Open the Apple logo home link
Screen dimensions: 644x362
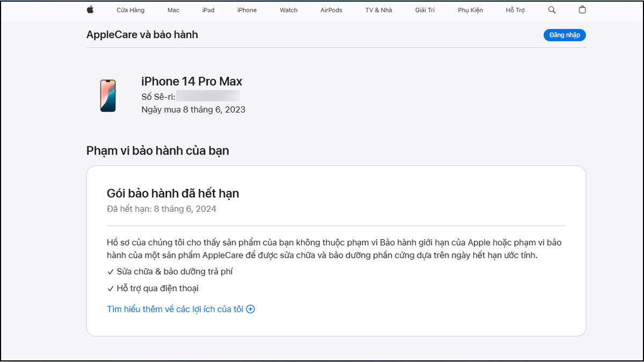pos(90,10)
